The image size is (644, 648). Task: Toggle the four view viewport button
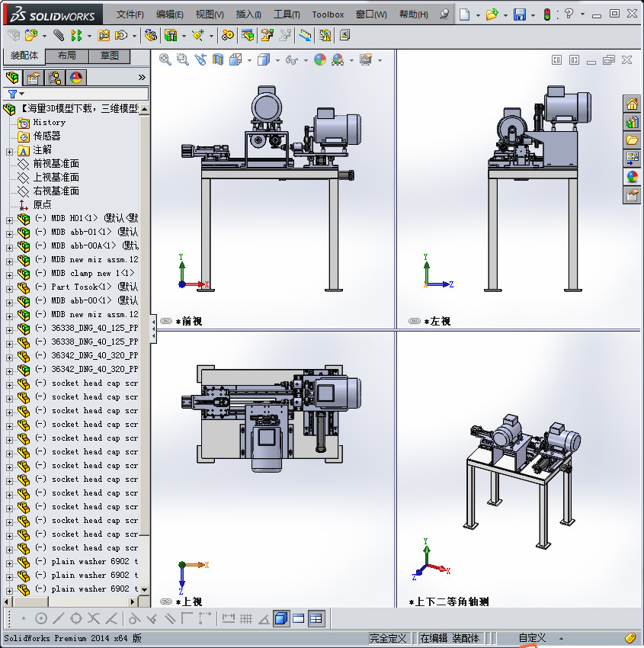(316, 619)
